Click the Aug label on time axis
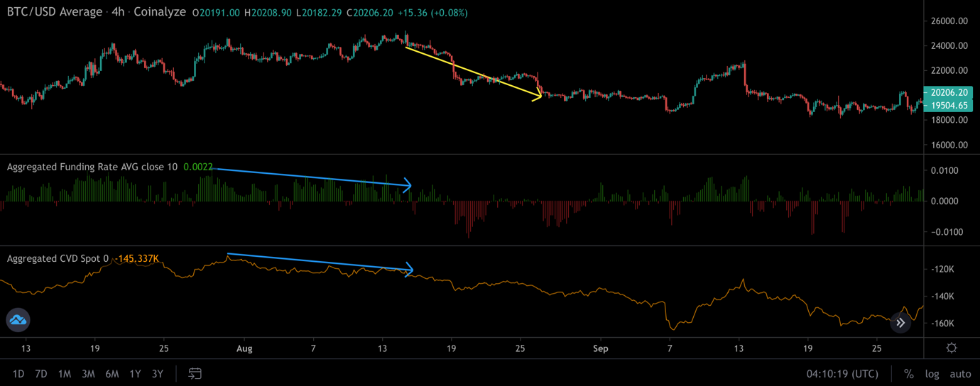Viewport: 980px width, 386px height. click(x=244, y=348)
